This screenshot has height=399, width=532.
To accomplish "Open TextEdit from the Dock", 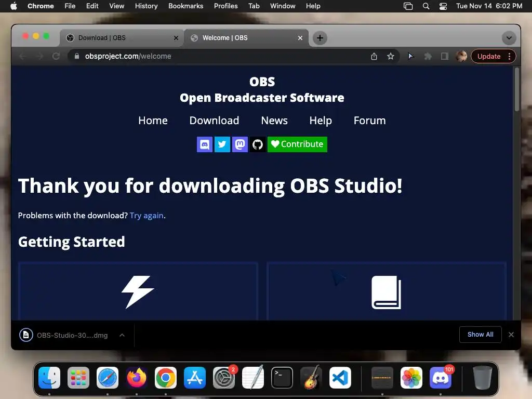I will 253,378.
